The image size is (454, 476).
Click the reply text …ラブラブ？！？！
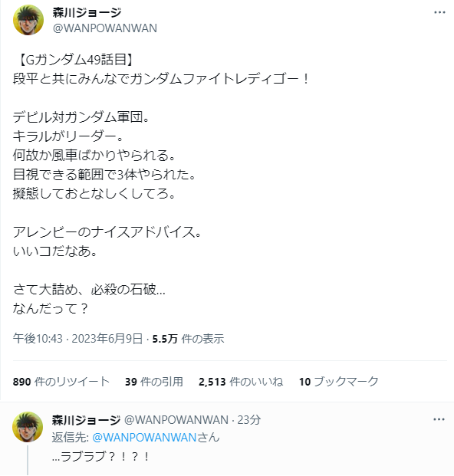100,457
